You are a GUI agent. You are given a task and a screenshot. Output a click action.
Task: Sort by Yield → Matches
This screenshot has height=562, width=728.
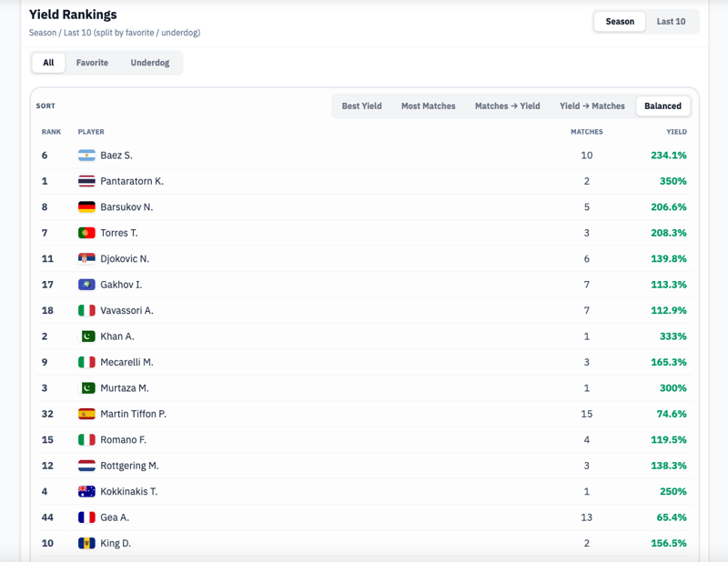click(591, 106)
